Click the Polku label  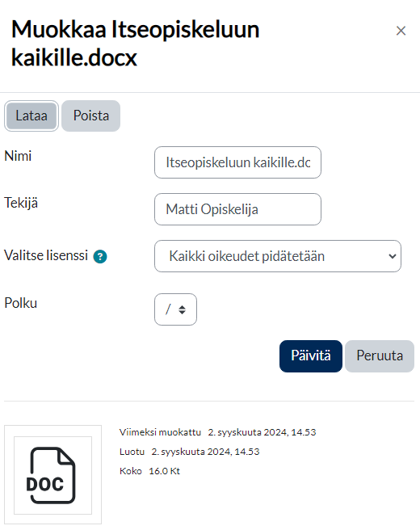[21, 303]
